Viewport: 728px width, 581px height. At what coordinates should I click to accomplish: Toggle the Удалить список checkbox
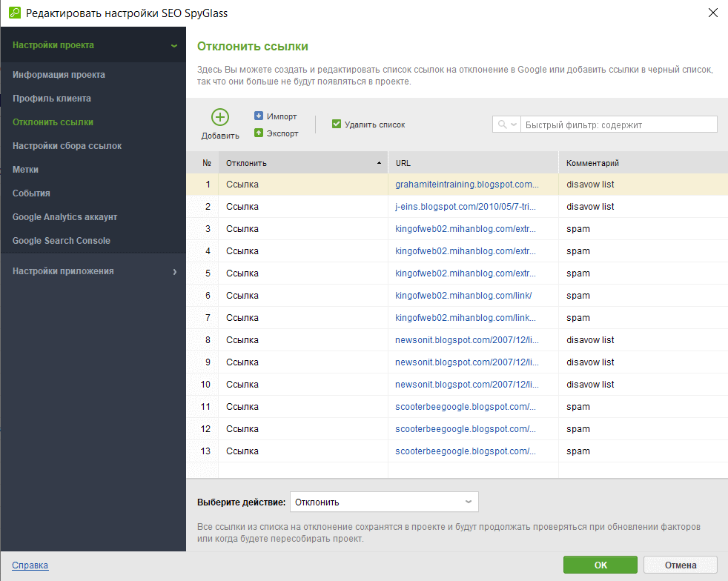337,124
